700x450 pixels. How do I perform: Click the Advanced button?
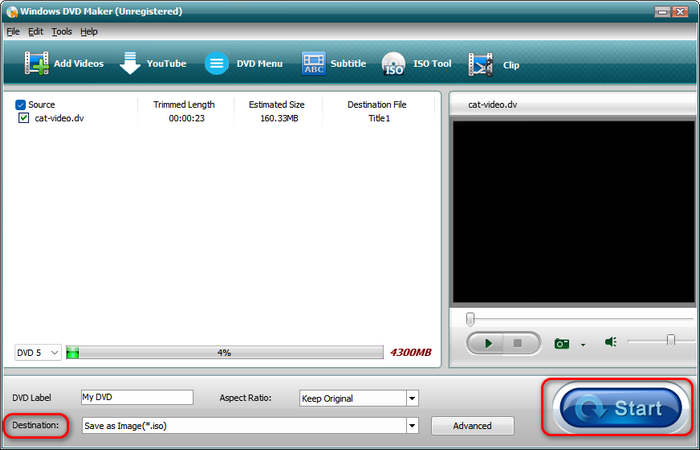[x=472, y=426]
